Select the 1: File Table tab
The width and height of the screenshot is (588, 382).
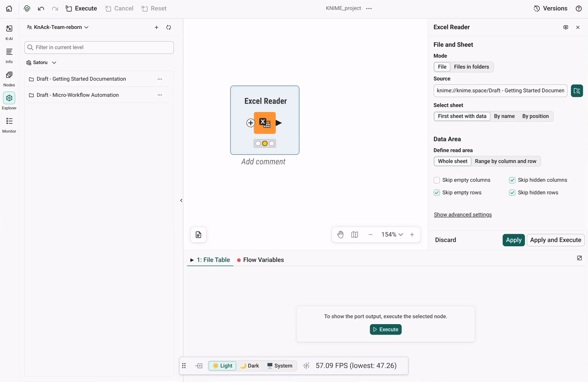pyautogui.click(x=210, y=260)
